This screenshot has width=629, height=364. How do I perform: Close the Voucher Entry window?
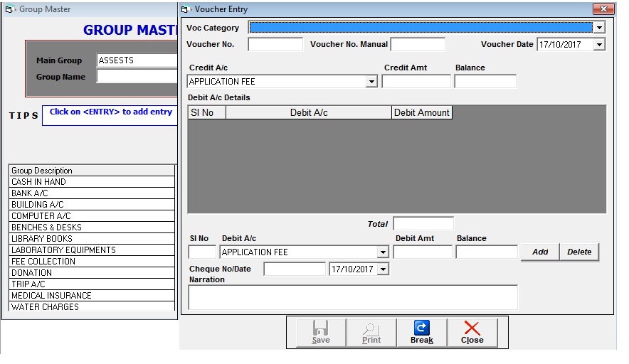click(x=604, y=9)
